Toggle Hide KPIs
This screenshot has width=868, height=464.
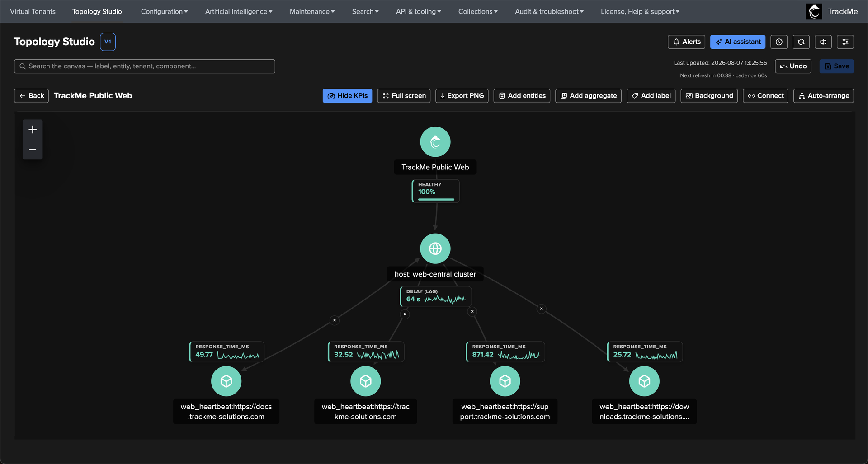(x=347, y=96)
